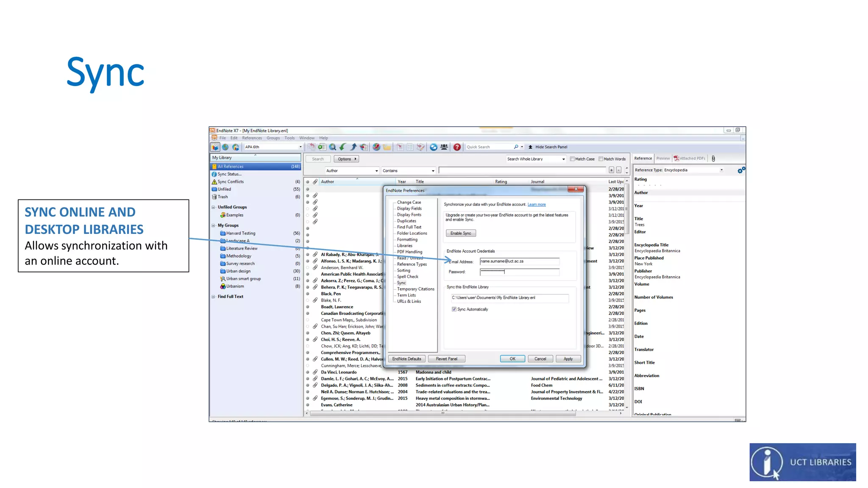Click the Sync Library blue arrows icon
This screenshot has height=488, width=868.
434,147
